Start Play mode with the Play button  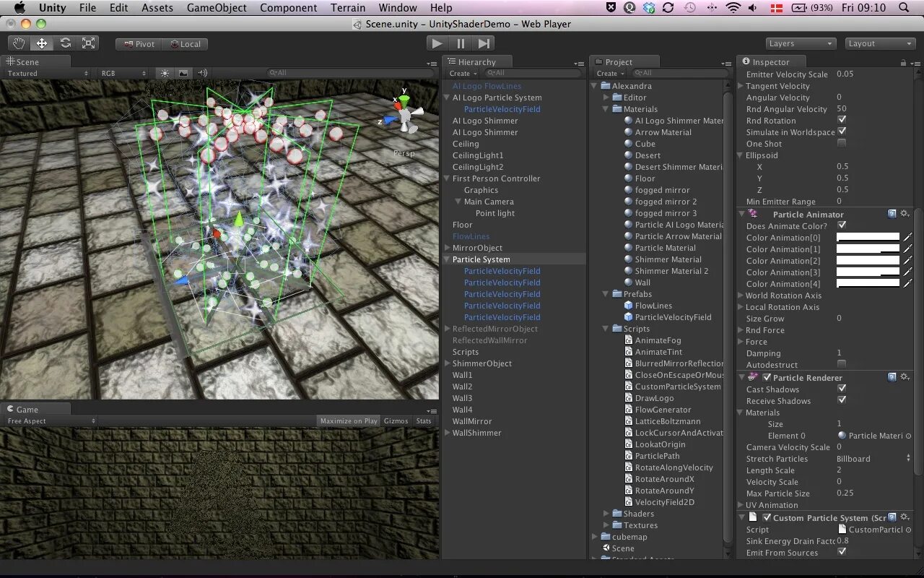437,43
